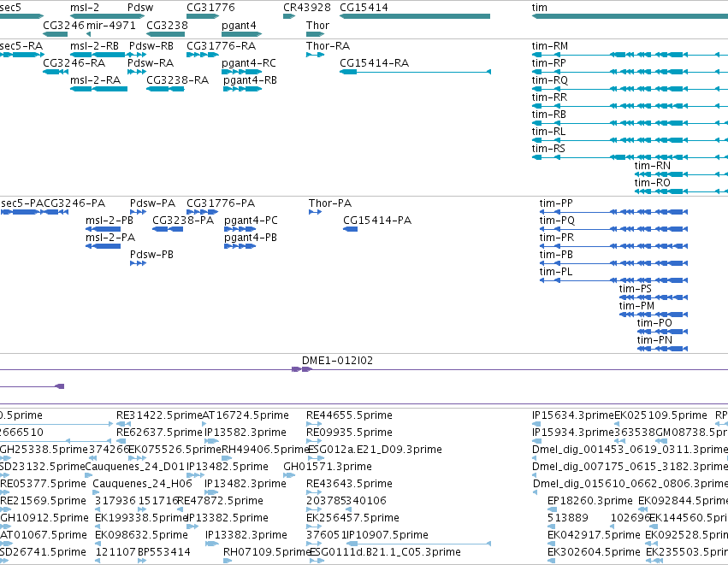The height and width of the screenshot is (565, 728).
Task: Click the IP13482.3prime EST label
Action: click(246, 484)
